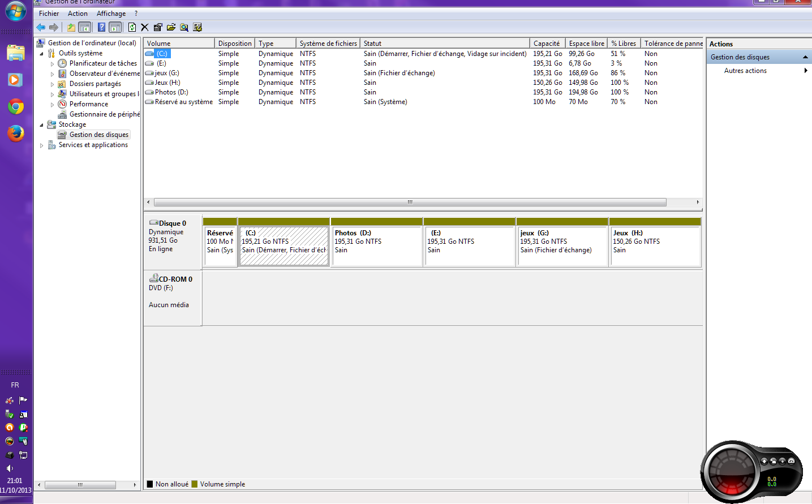Click the black X delete toolbar icon
This screenshot has height=504, width=812.
click(x=145, y=27)
